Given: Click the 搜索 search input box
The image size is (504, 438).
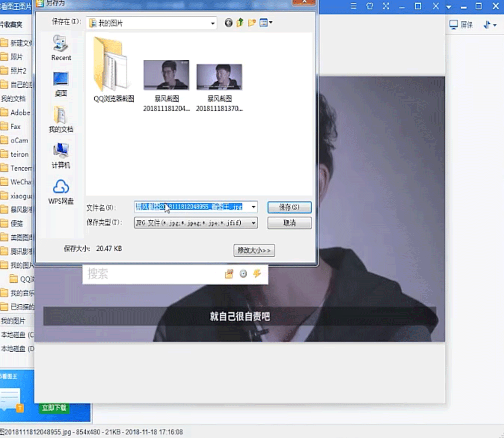Looking at the screenshot, I should pyautogui.click(x=153, y=274).
